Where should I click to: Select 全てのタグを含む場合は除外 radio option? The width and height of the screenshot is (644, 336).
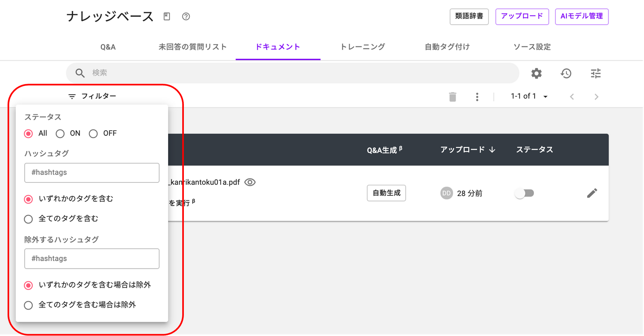(x=28, y=305)
